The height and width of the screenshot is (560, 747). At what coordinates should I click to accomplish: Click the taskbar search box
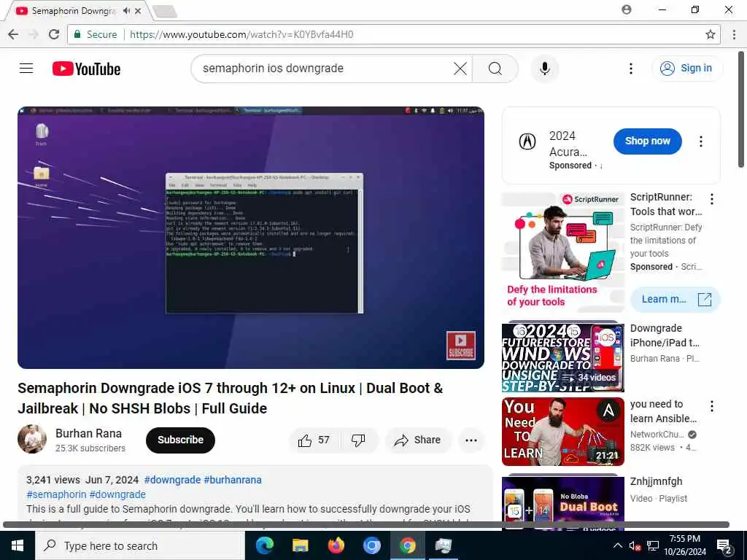tap(140, 545)
